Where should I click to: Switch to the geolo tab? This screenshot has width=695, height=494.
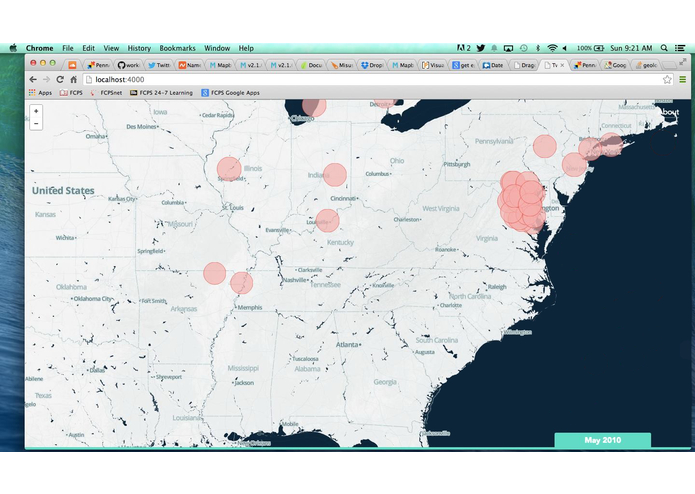(646, 65)
